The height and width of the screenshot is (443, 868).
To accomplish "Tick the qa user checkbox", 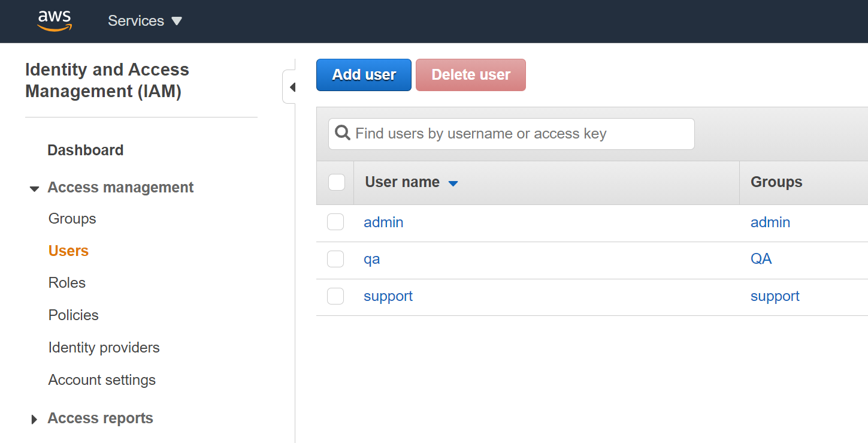I will click(x=335, y=259).
